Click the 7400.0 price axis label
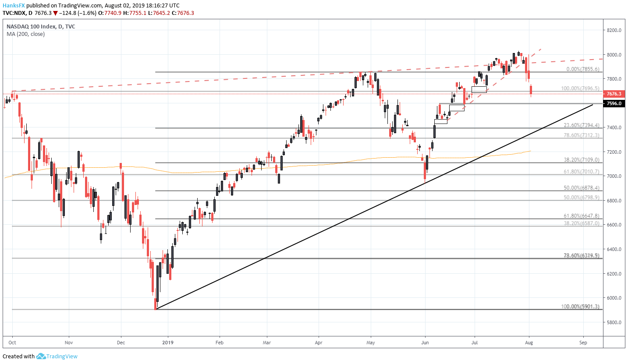This screenshot has width=628, height=364. click(614, 127)
